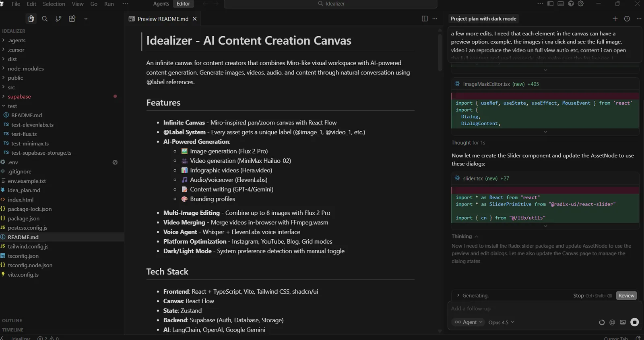644x340 pixels.
Task: Open test-elevenlabs.ts file
Action: pos(32,125)
